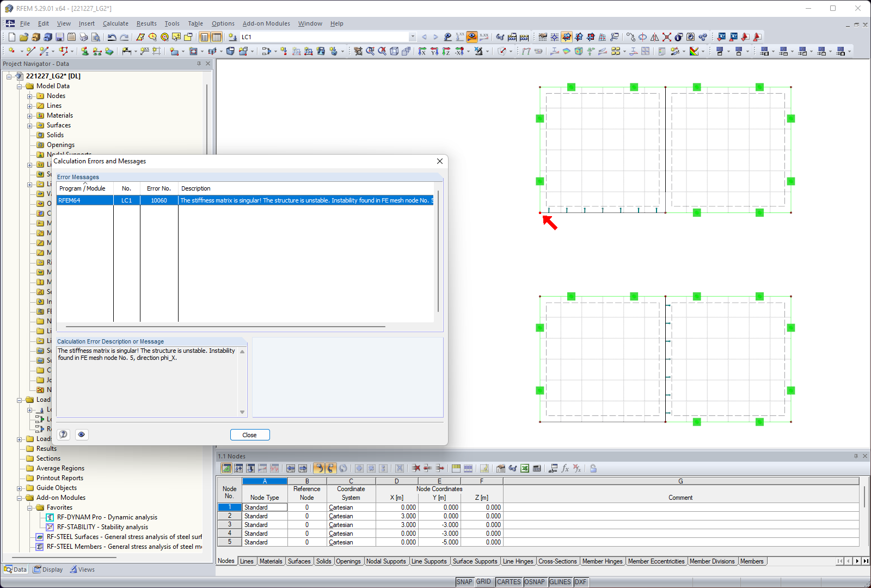
Task: Toggle the Project Navigator panel icon in the toolbar
Action: click(204, 37)
